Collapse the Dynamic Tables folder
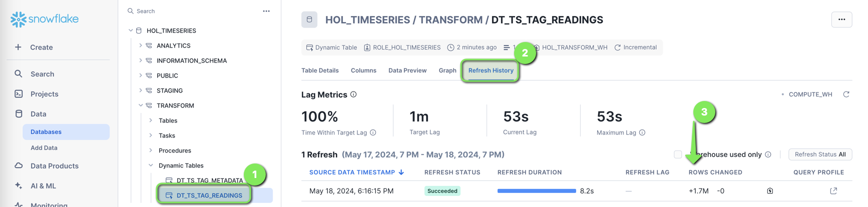Screen dimensions: 868x207 [x=151, y=165]
